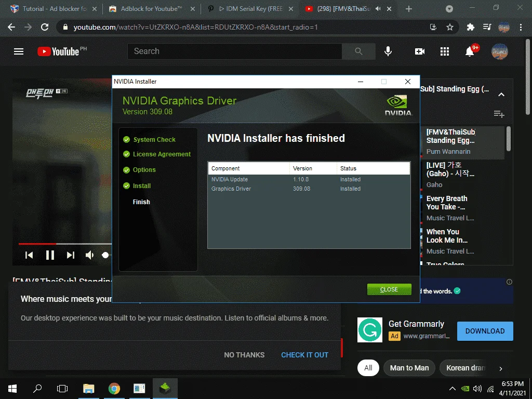
Task: Switch to IDM Serial Key tab
Action: [250, 9]
